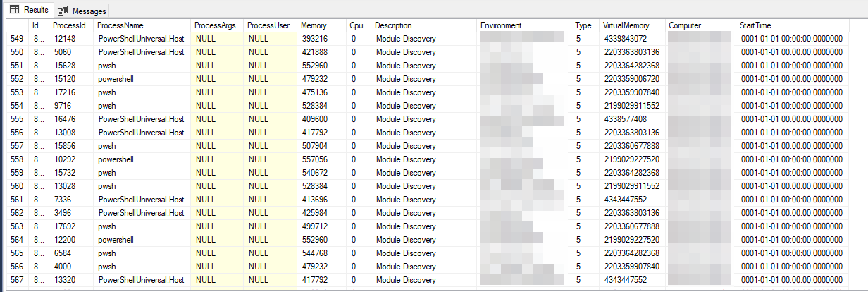Click row number 567 header
868x292 pixels.
pos(18,280)
